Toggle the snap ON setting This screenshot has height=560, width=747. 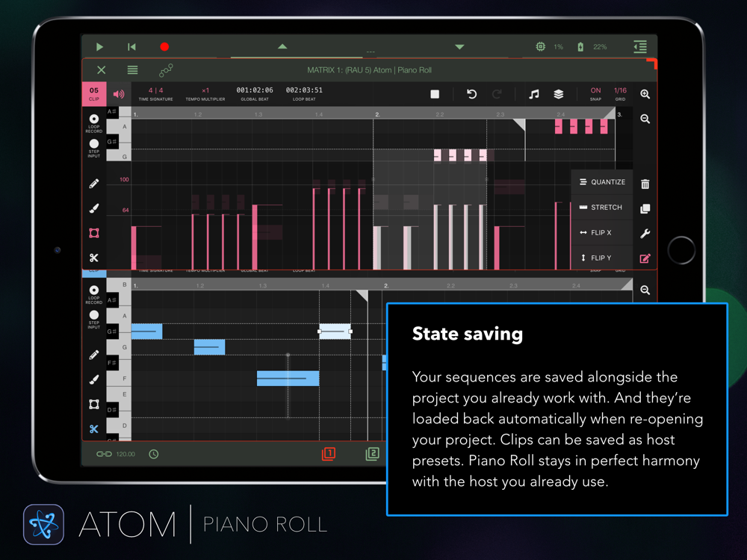[595, 93]
